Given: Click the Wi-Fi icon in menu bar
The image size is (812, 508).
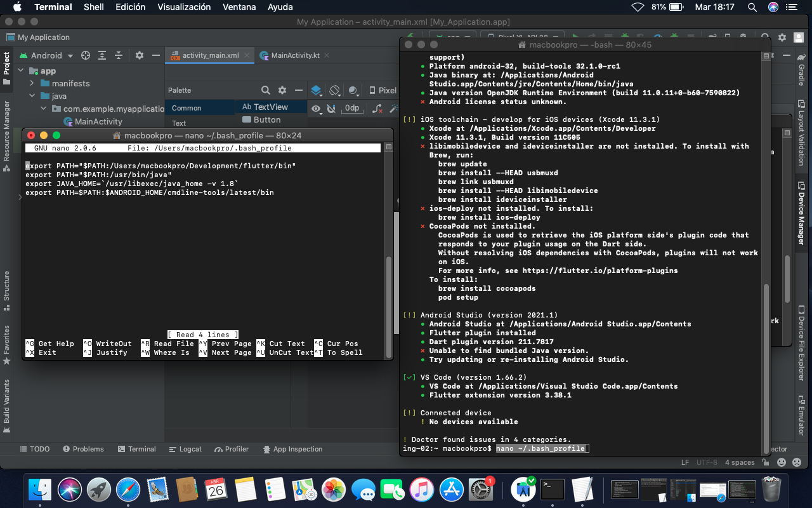Looking at the screenshot, I should (x=638, y=7).
